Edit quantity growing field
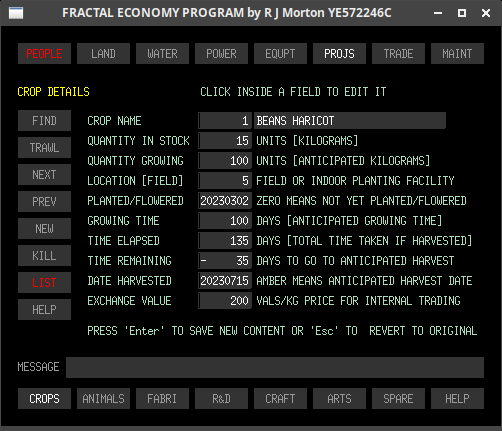This screenshot has height=431, width=502. pos(225,161)
